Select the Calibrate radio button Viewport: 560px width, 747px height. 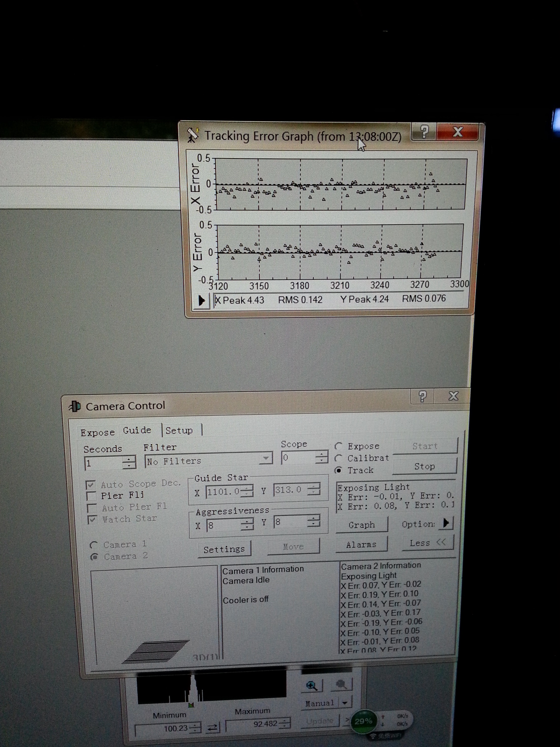point(338,458)
